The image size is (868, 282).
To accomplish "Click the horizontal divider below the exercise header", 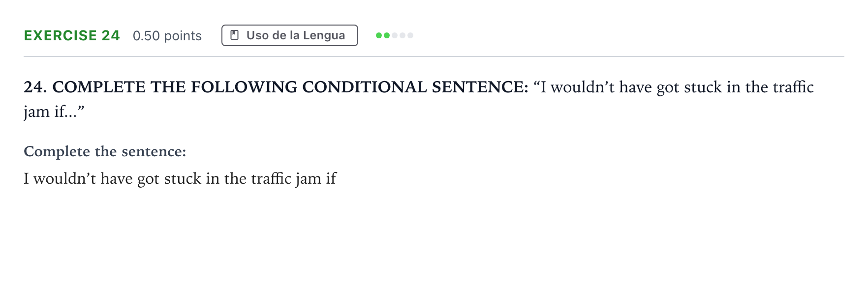I will pyautogui.click(x=434, y=56).
